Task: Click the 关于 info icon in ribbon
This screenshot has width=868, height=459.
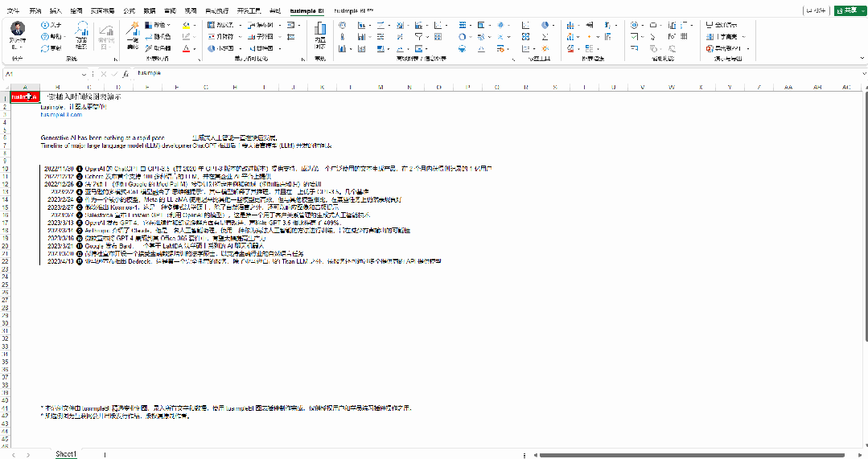Action: [45, 25]
